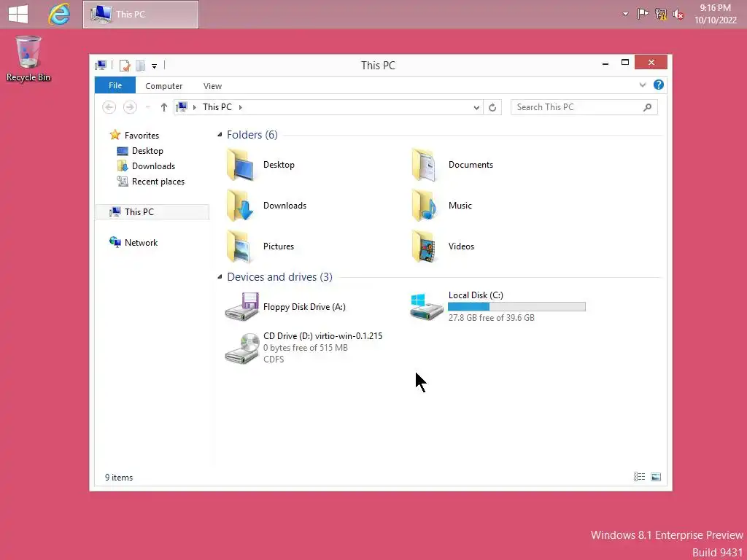Screen dimensions: 747x560
Task: Open the Windows Start button
Action: tap(18, 15)
